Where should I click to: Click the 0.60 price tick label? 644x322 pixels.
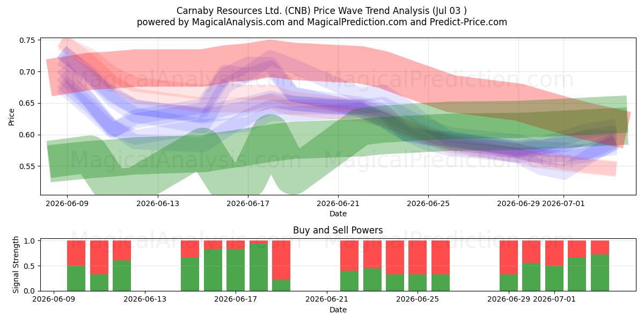(27, 135)
